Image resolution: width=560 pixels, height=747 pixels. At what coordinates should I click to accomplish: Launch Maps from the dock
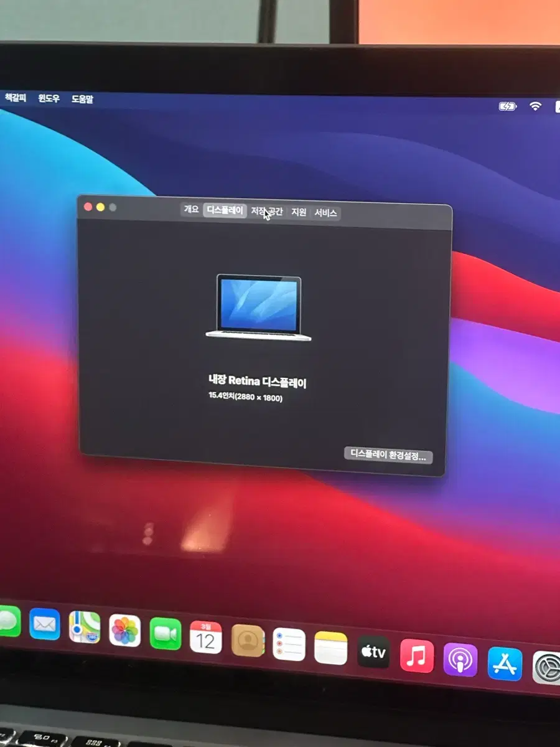coord(85,627)
